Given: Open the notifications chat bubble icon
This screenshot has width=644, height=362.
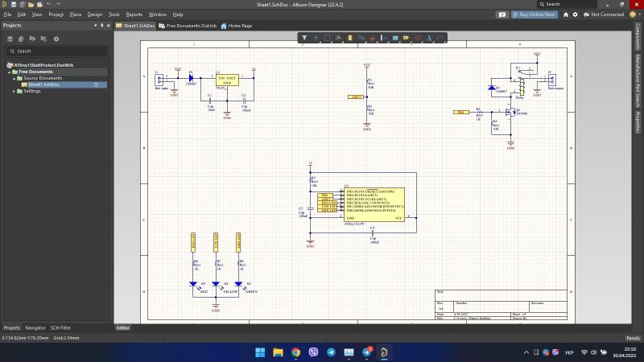Looking at the screenshot, I should tap(502, 14).
